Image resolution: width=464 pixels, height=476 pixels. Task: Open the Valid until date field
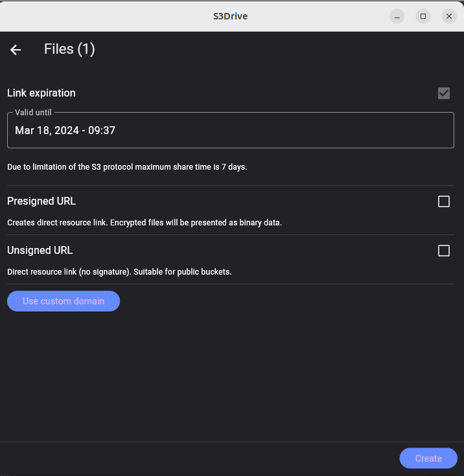[x=231, y=130]
